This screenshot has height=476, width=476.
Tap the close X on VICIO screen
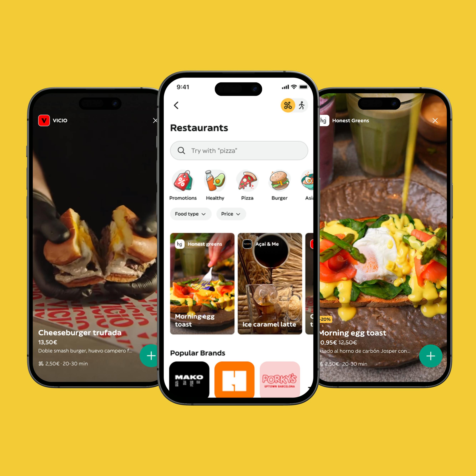pyautogui.click(x=156, y=120)
